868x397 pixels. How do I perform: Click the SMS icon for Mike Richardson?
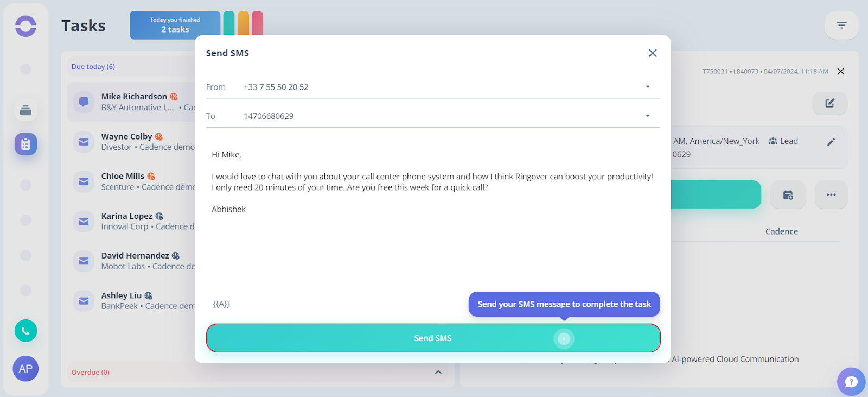84,102
